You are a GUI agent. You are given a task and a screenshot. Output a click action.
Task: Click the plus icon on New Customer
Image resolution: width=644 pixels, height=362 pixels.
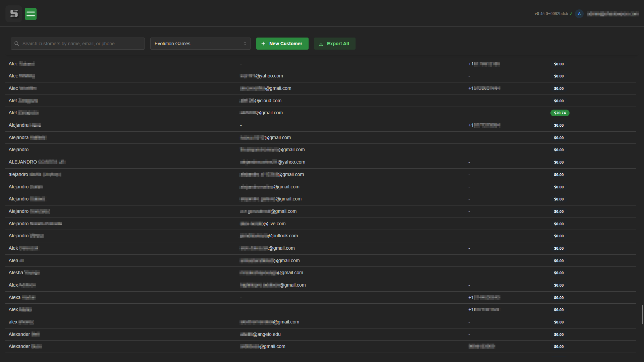pos(263,44)
